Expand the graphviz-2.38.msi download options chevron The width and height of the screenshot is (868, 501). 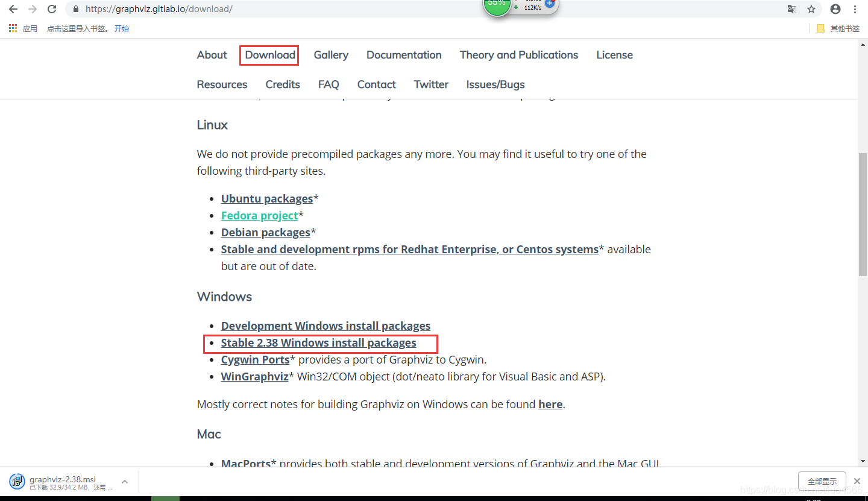[x=125, y=482]
